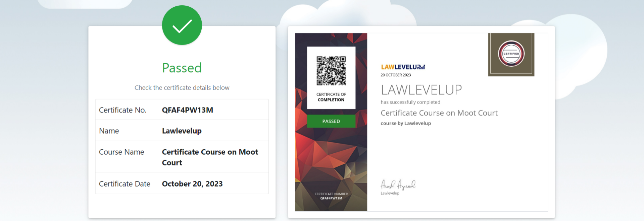Click the certificate date October 20, 2023
Viewport: 644px width, 221px height.
point(192,184)
